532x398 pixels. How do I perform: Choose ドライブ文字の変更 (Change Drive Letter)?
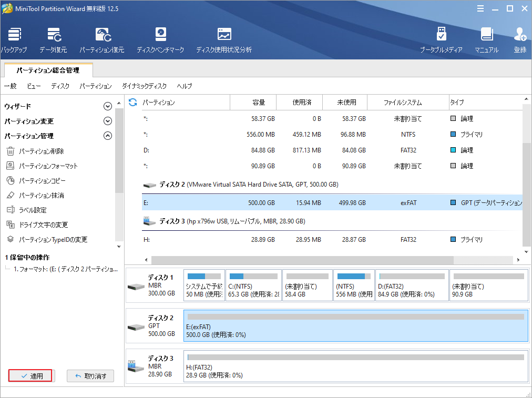point(37,225)
